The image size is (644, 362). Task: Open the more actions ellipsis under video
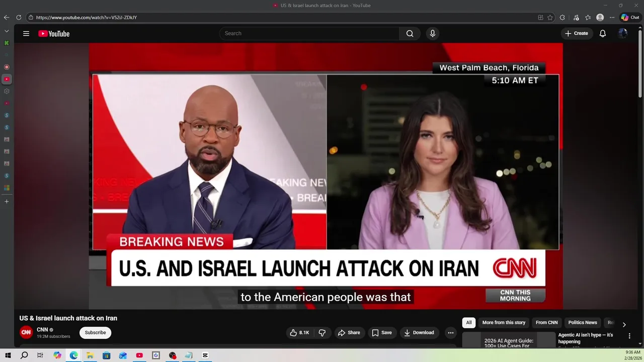pyautogui.click(x=451, y=333)
